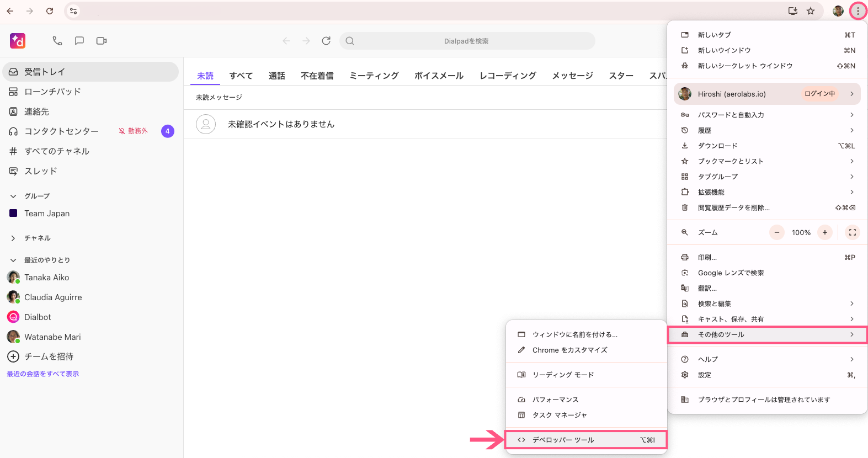Open 受信トレイ in sidebar

click(x=90, y=72)
